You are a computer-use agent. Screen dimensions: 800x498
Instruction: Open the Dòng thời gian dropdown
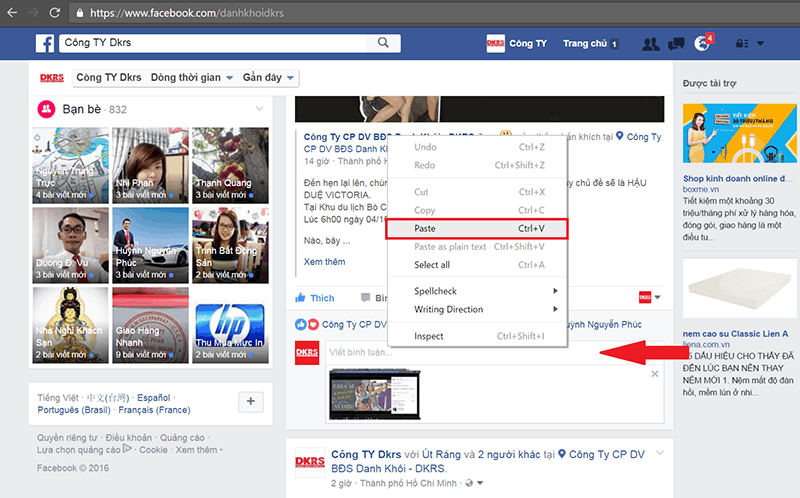[191, 78]
